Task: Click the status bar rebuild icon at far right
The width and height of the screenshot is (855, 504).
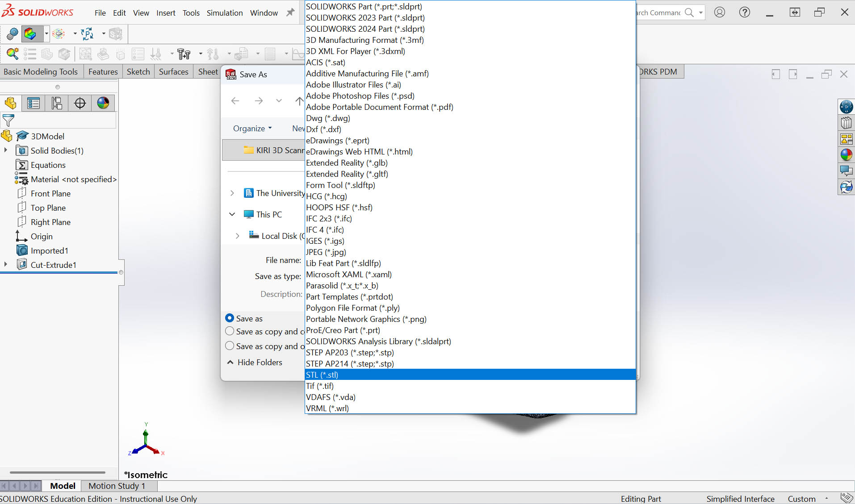Action: (846, 498)
